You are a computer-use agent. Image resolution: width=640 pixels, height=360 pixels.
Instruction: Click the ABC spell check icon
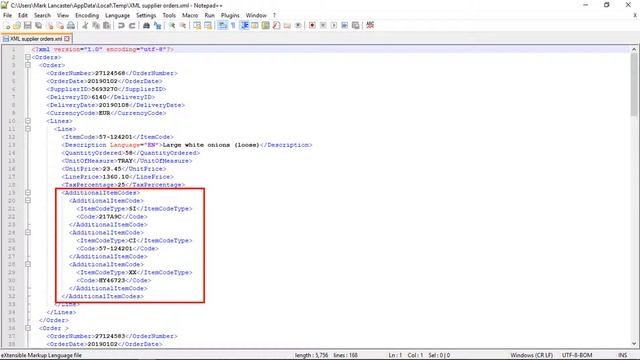point(370,25)
